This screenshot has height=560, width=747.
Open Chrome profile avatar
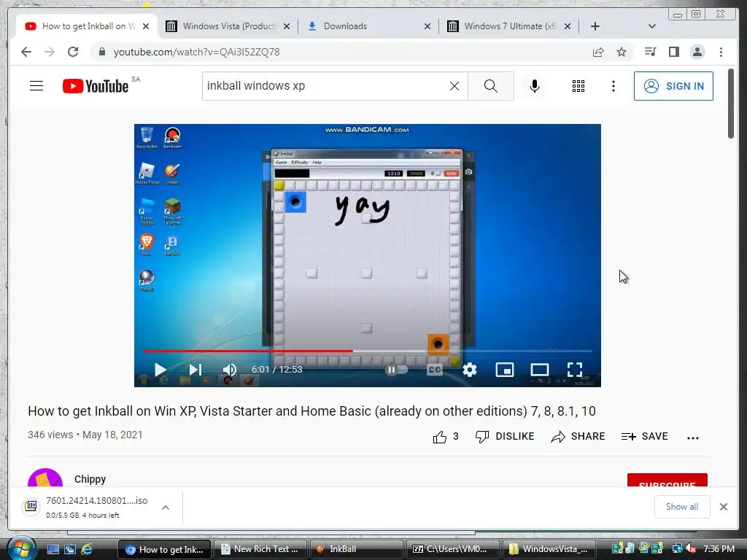point(697,52)
